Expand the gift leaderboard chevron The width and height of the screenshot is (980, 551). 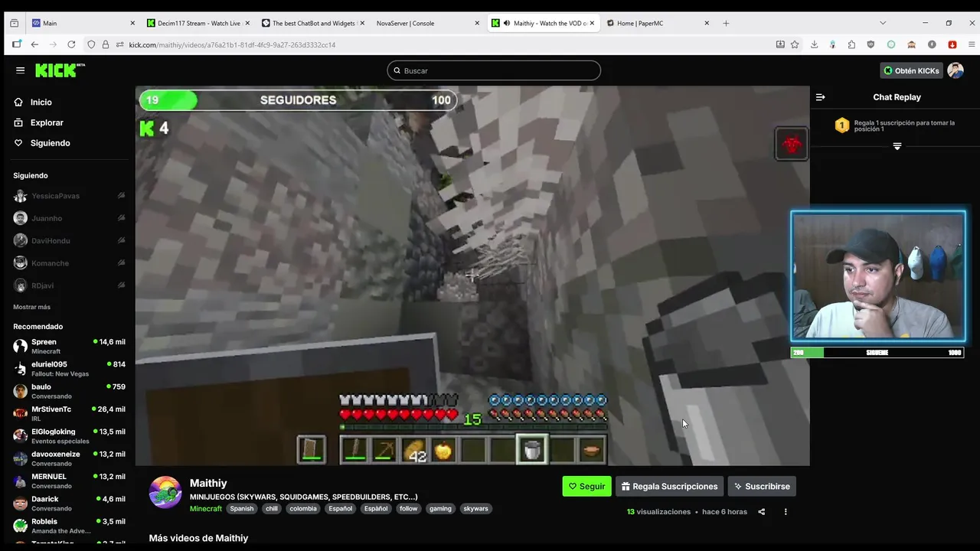click(897, 146)
